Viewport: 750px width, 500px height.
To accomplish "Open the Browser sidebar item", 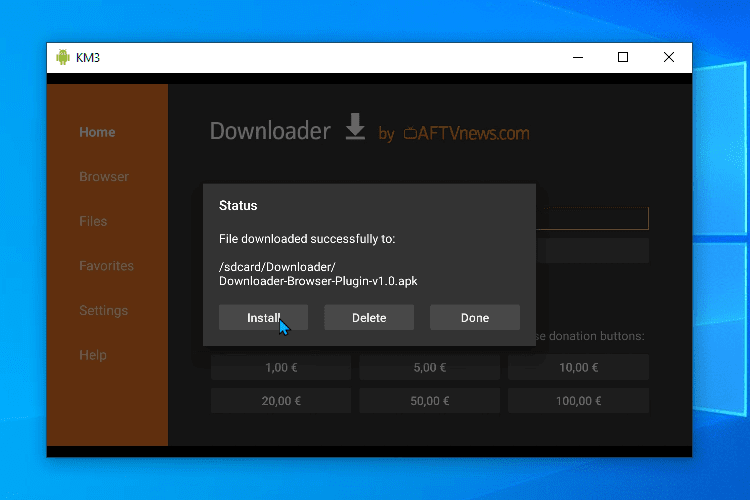I will (x=104, y=177).
